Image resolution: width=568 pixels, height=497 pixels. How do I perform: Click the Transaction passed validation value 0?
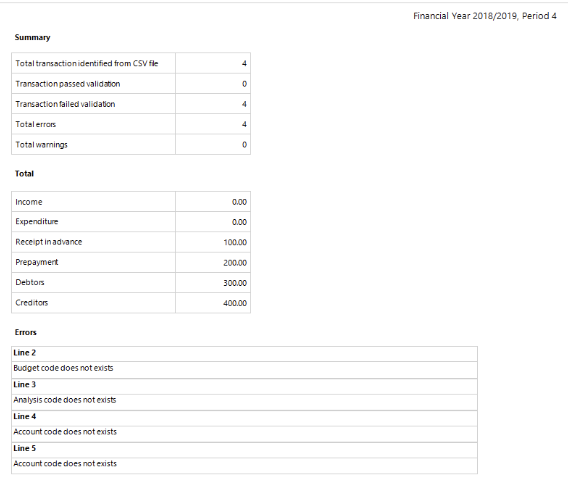pyautogui.click(x=244, y=84)
